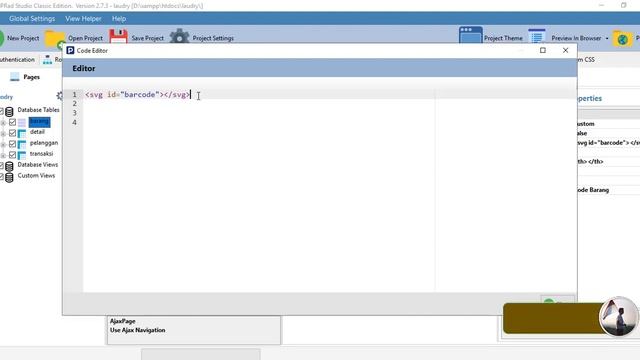
Task: Click the Save Project floppy disk icon
Action: 118,37
